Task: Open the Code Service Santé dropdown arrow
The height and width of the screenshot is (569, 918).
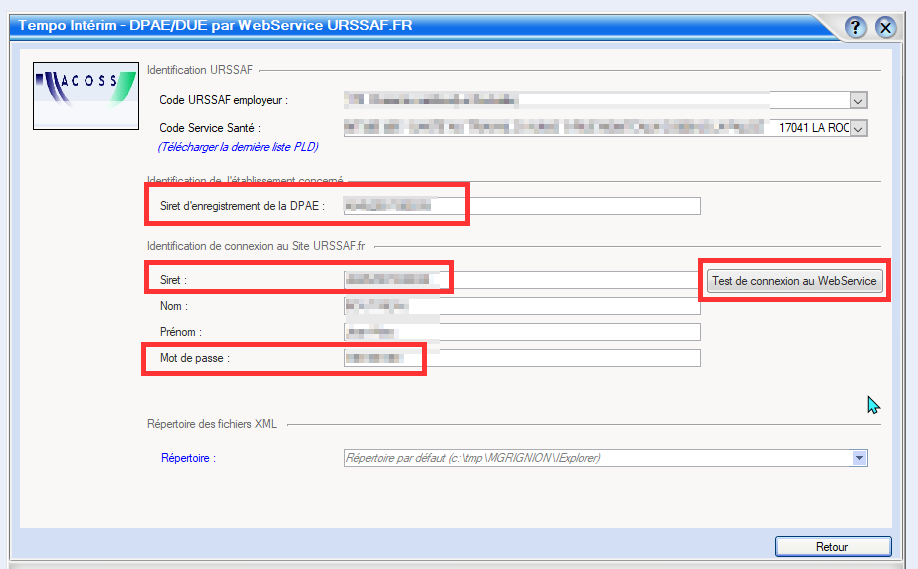Action: click(858, 128)
